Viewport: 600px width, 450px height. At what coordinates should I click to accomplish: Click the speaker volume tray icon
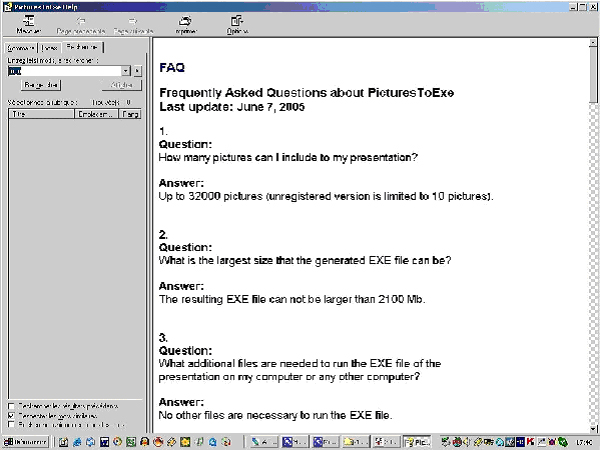click(x=467, y=442)
